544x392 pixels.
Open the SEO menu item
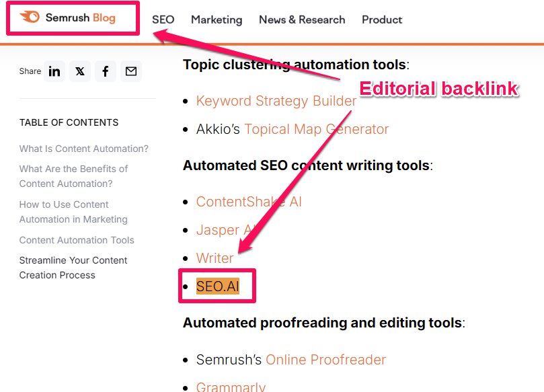[163, 20]
